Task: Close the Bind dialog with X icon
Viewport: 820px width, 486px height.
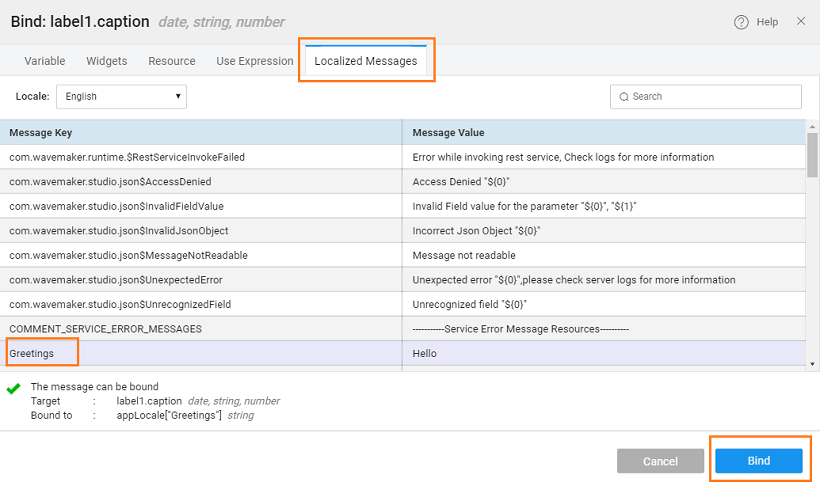Action: [800, 21]
